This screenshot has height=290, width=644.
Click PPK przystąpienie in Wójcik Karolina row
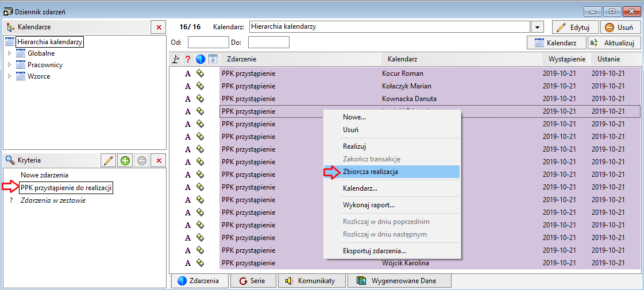[248, 264]
